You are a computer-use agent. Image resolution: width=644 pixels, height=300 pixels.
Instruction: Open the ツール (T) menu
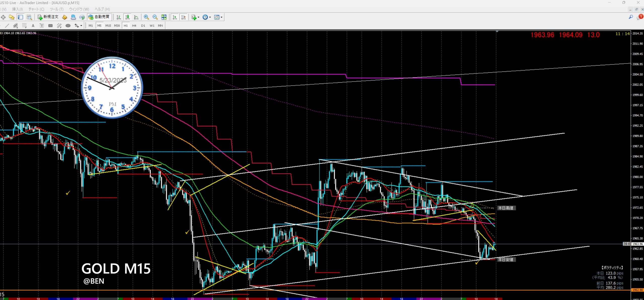pos(56,9)
